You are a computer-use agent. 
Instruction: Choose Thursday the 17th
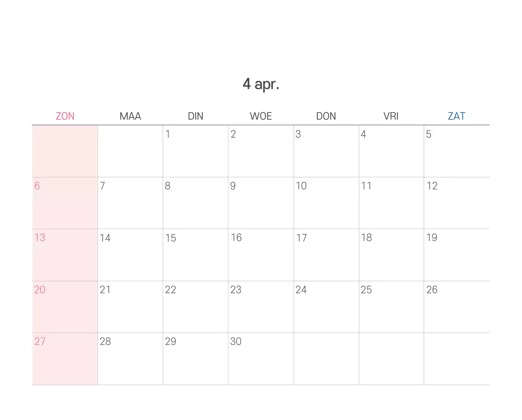[x=326, y=255]
